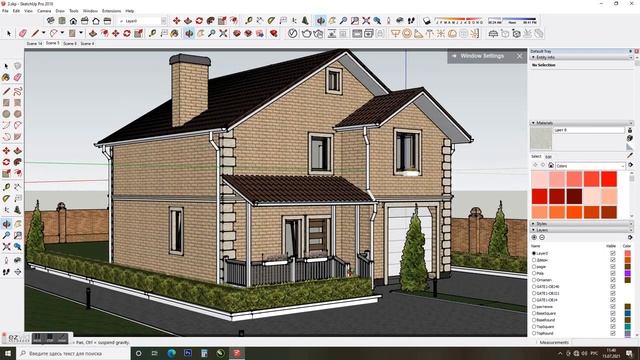The width and height of the screenshot is (640, 360).
Task: Click the Create Material icon
Action: [x=630, y=138]
